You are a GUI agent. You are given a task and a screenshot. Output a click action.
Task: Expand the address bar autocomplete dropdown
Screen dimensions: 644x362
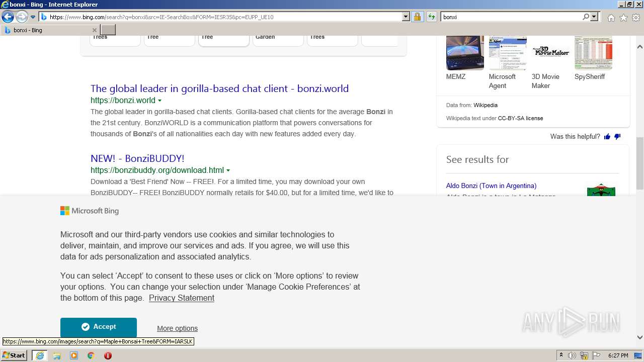click(x=406, y=17)
